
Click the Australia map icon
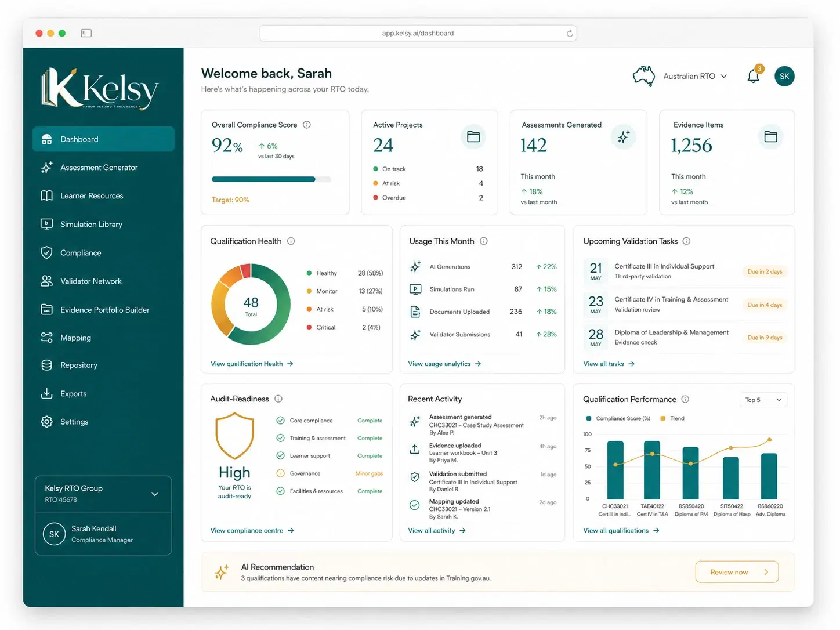tap(644, 76)
